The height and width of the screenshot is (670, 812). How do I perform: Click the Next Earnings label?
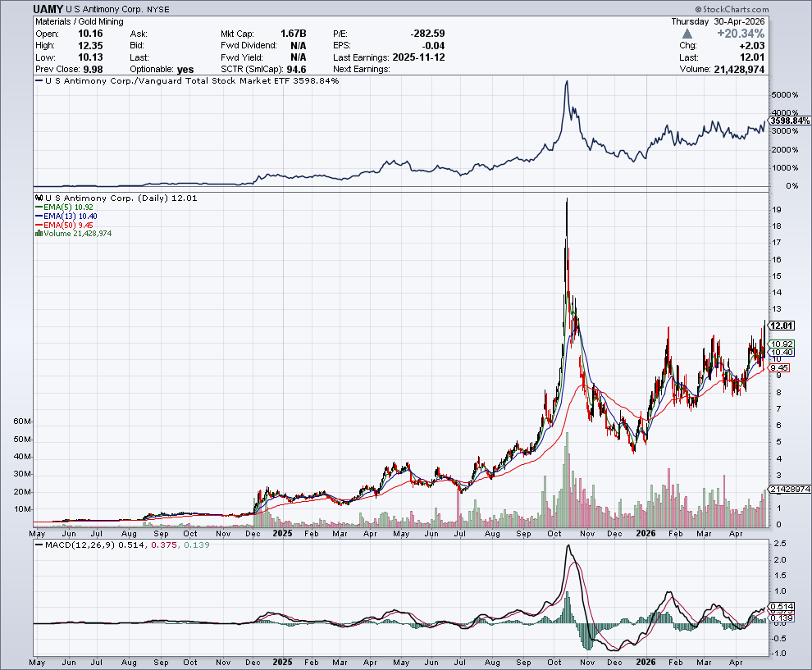pos(362,70)
